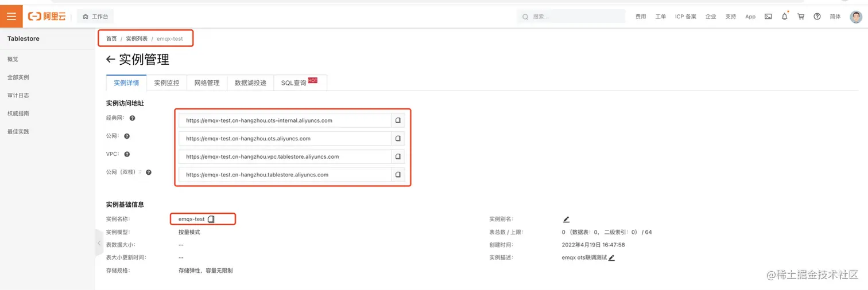Click the ots-internal endpoint address field
Viewport: 868px width, 290px height.
click(285, 120)
